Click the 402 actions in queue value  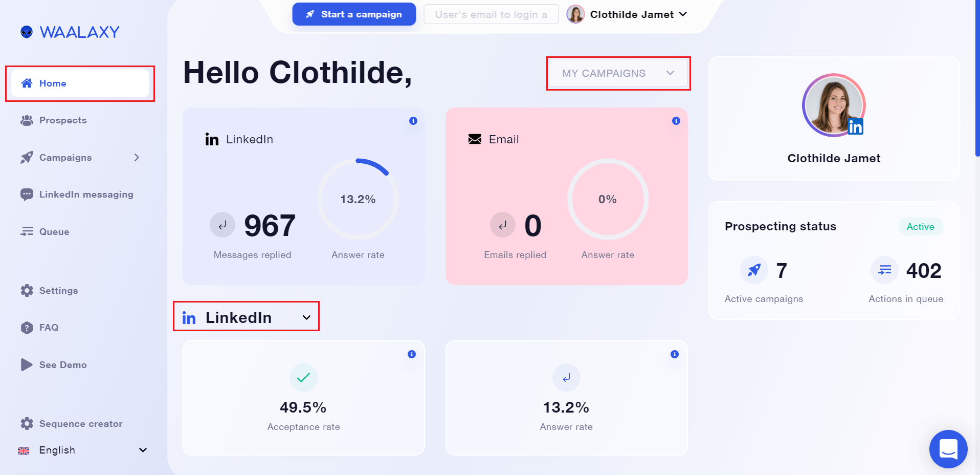[924, 271]
